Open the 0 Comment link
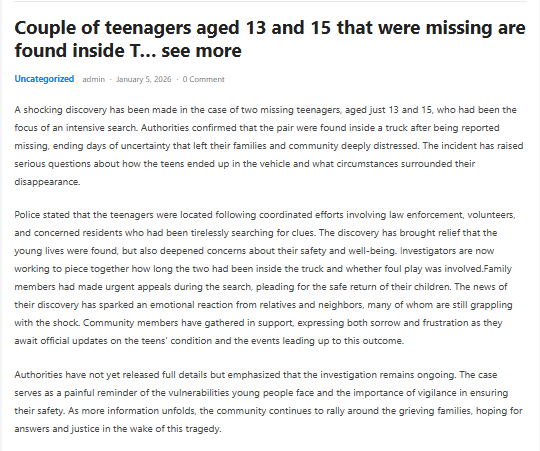 tap(204, 79)
